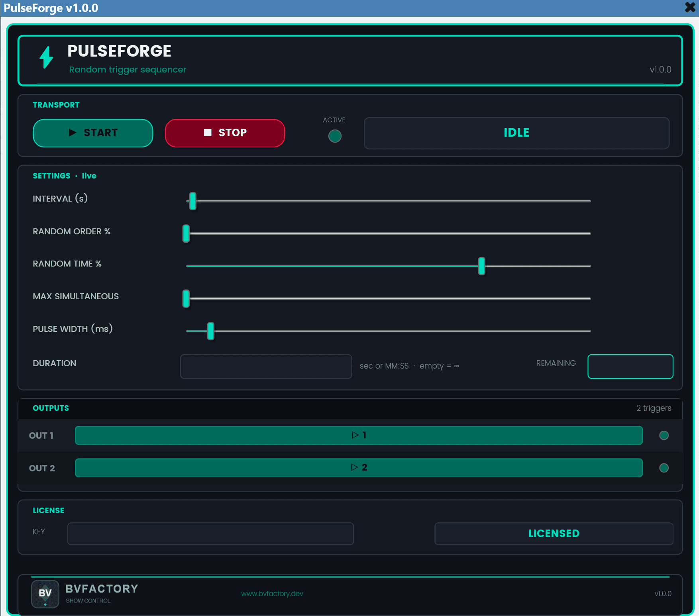699x616 pixels.
Task: Click the PULSE WIDTH (ms) slider handle
Action: pos(211,331)
